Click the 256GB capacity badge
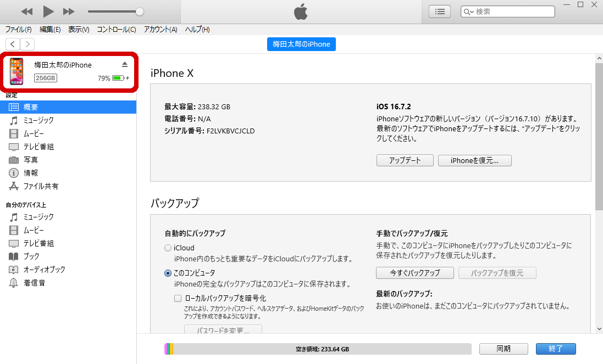603x364 pixels. (x=46, y=78)
